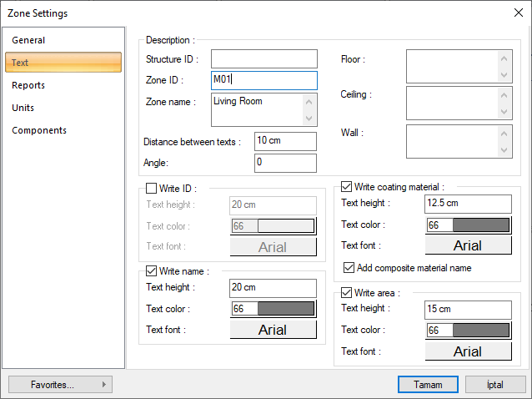Click the Structure ID input field
The width and height of the screenshot is (532, 399).
pos(263,58)
